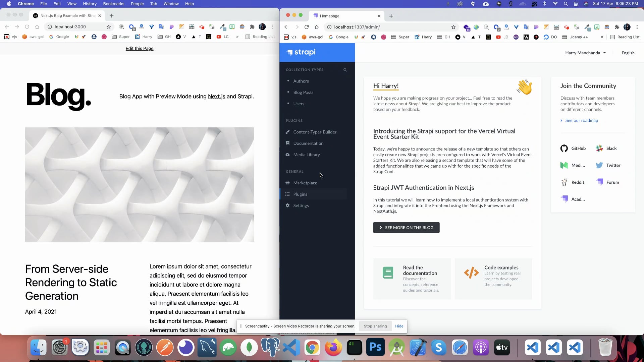Open the Bookmarks menu in the menu bar
This screenshot has height=362, width=644.
pos(113,4)
